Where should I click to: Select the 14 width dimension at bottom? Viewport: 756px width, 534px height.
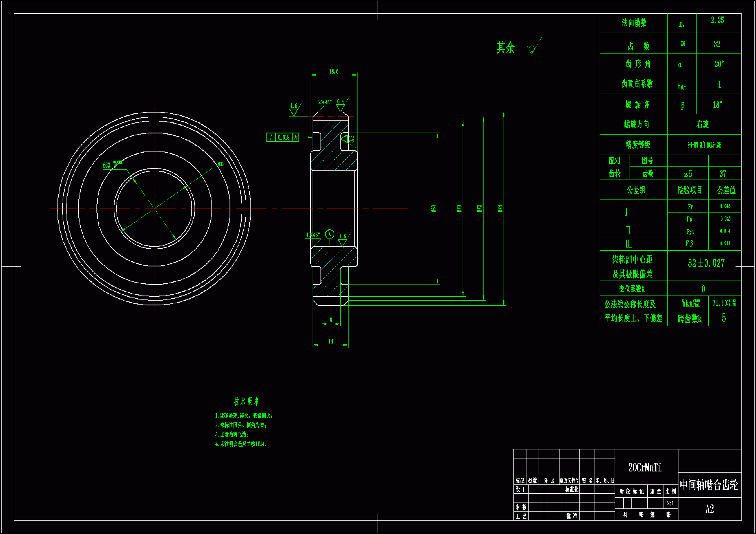(331, 341)
